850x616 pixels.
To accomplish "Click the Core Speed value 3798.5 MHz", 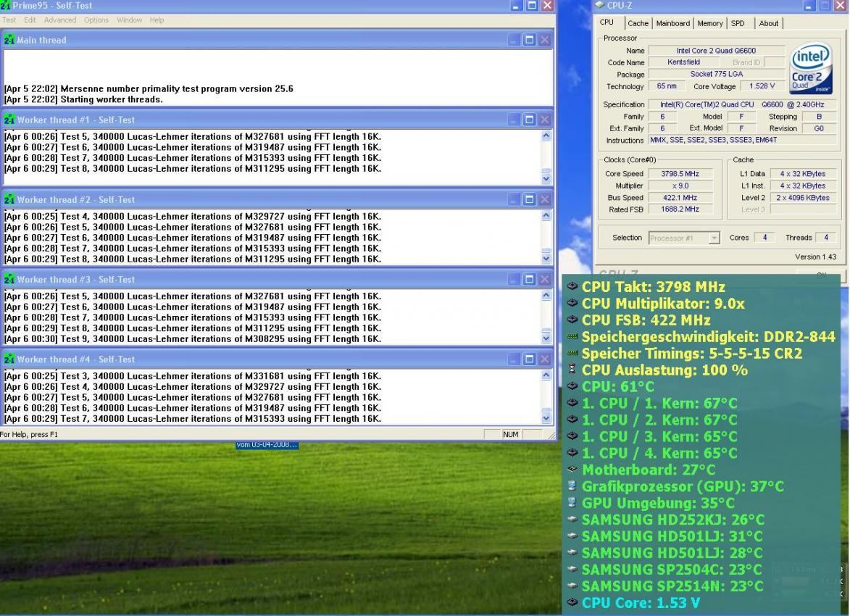I will pos(680,173).
